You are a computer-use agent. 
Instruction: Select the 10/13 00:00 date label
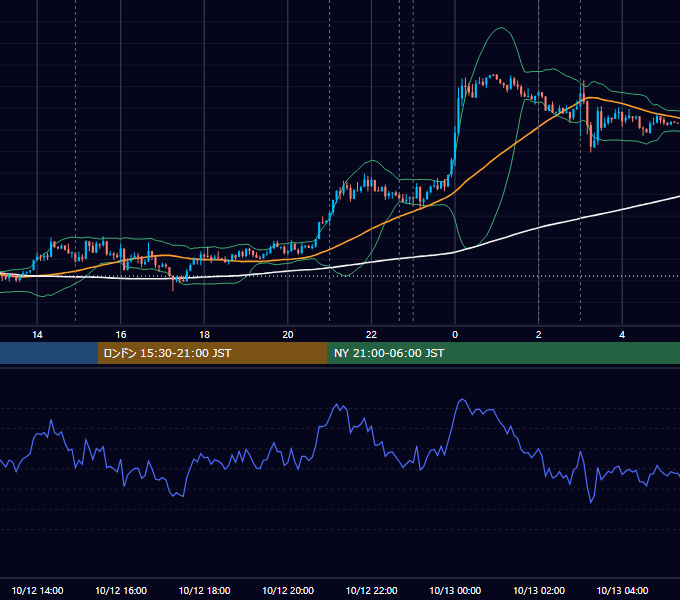pyautogui.click(x=455, y=591)
